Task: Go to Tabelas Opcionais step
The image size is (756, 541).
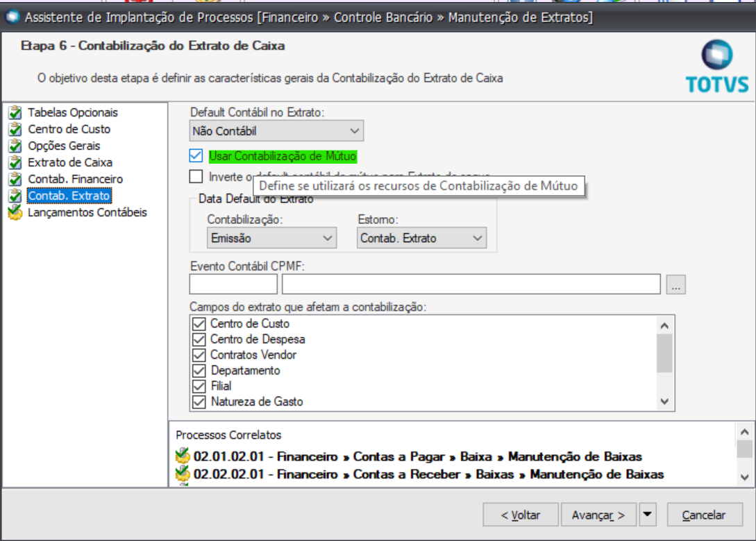Action: (73, 112)
